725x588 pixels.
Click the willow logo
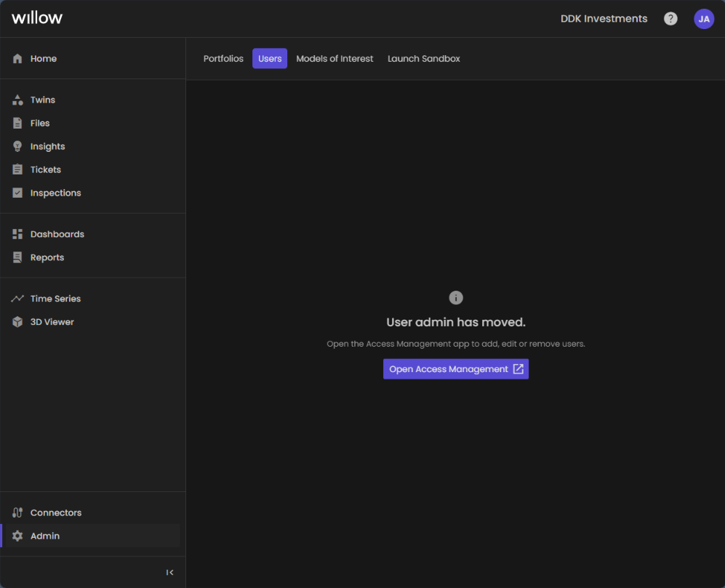tap(37, 18)
